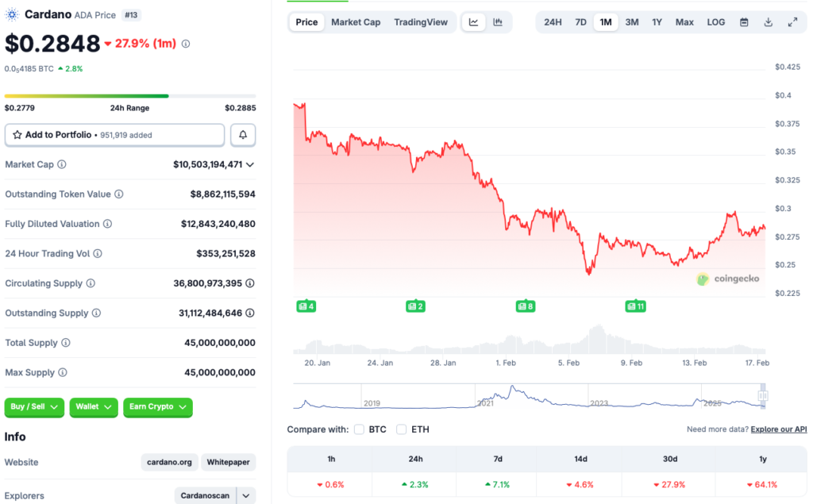Click the notification bell icon
This screenshot has height=504, width=813.
(243, 135)
